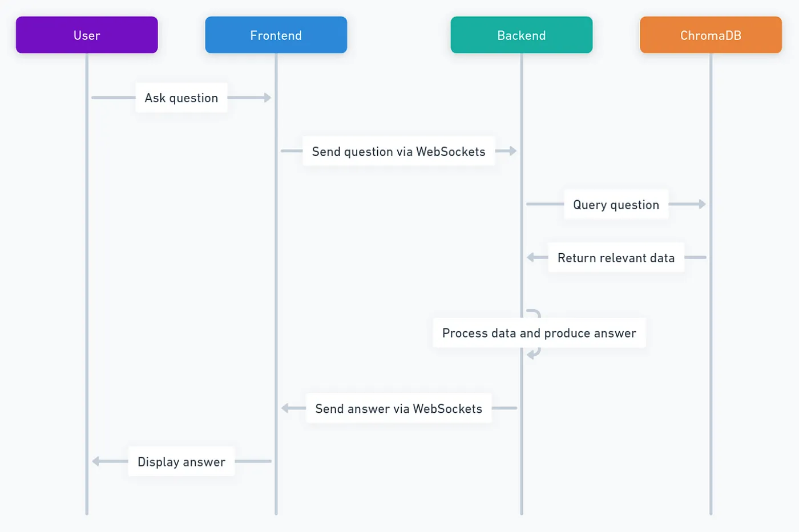799x532 pixels.
Task: Click the Send answer arrowhead near Frontend
Action: tap(285, 408)
